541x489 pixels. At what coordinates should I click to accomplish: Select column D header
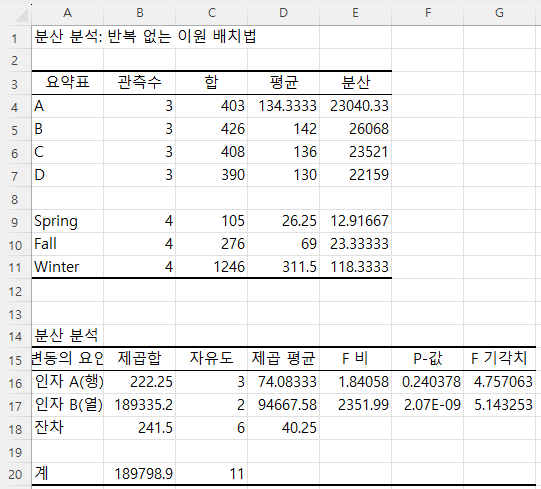(x=283, y=13)
